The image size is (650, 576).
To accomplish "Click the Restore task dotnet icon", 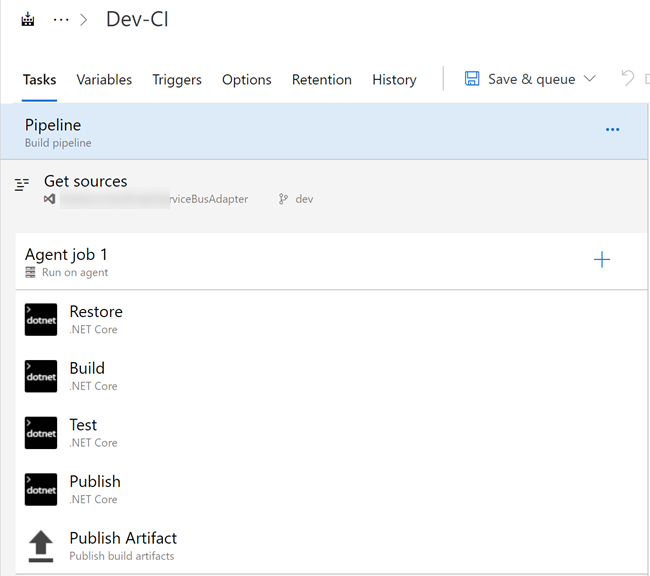I will tap(41, 320).
